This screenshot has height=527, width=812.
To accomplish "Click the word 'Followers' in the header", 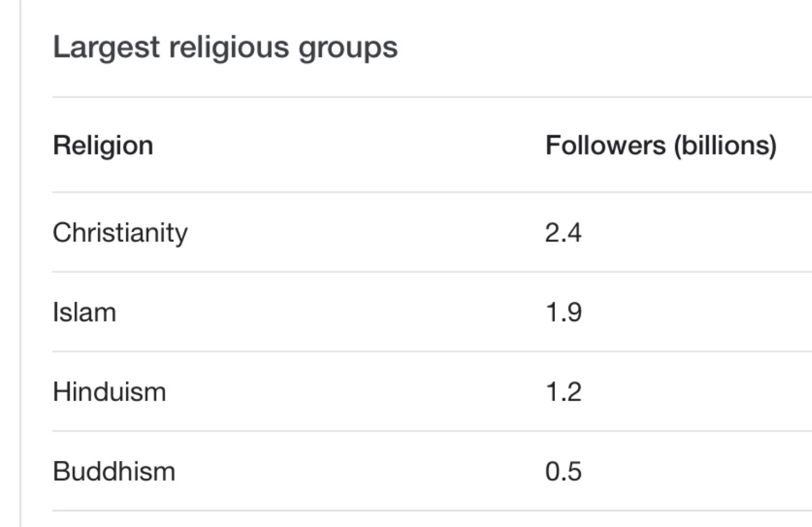I will pos(605,146).
